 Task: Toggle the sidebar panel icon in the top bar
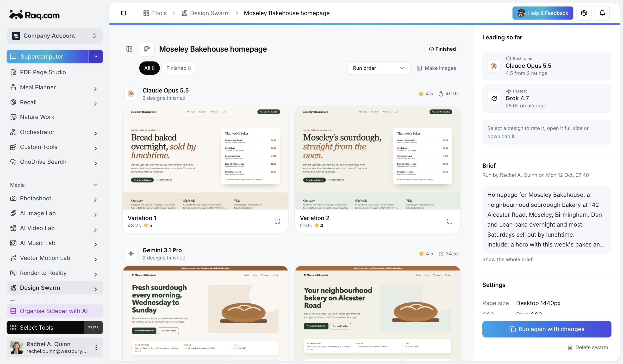coord(123,13)
